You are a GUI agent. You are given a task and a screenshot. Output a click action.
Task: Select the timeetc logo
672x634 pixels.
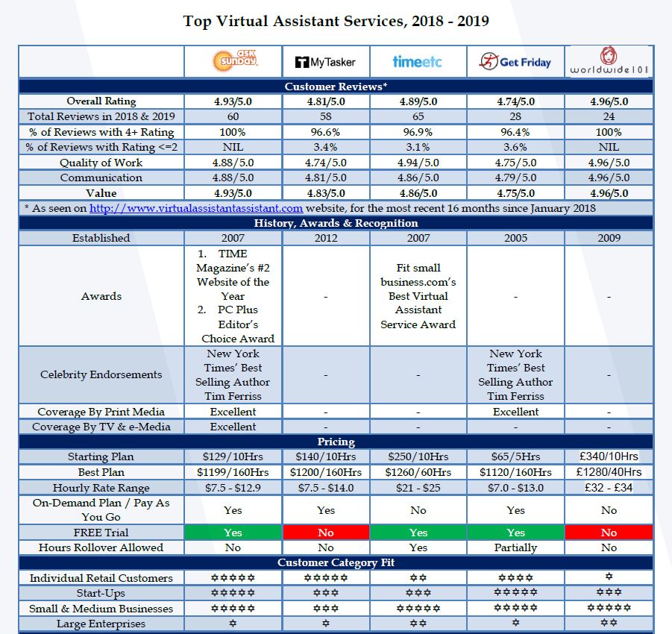click(x=418, y=62)
